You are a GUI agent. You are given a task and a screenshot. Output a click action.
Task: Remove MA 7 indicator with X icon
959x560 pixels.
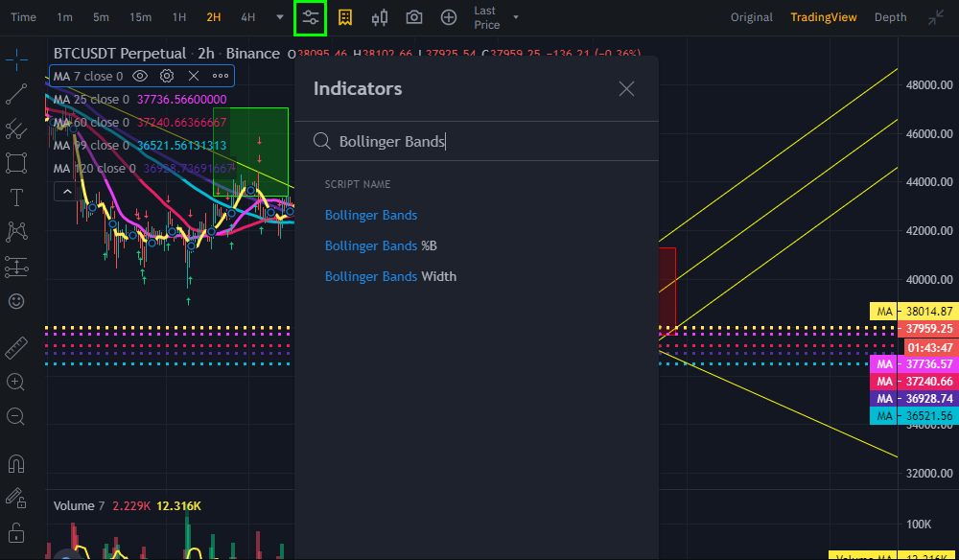(194, 76)
